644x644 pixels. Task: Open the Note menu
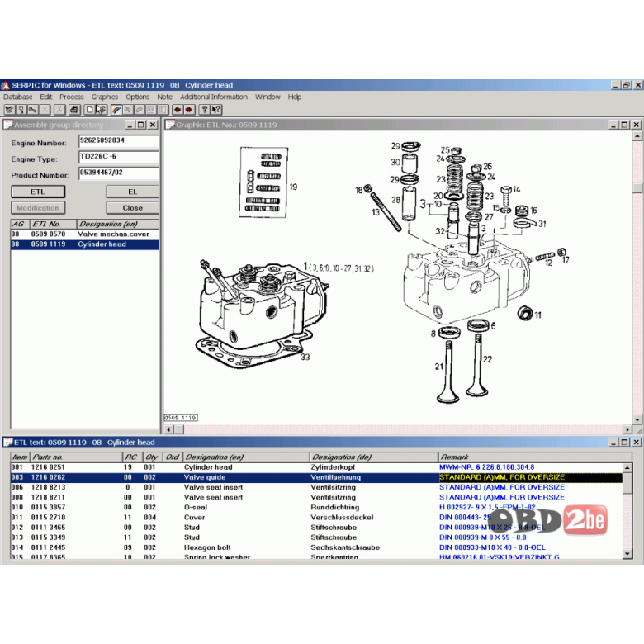(x=164, y=97)
